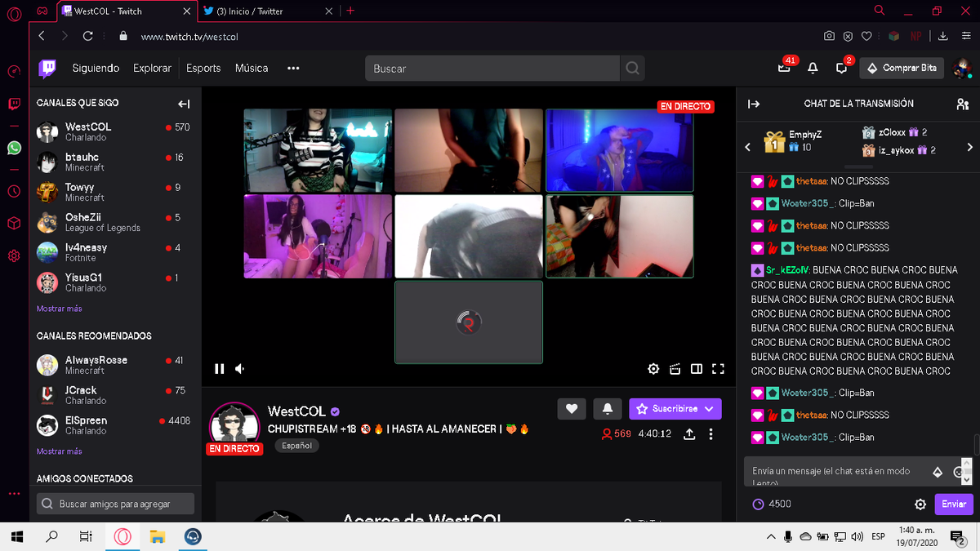Take a snapshot with camera icon

pyautogui.click(x=829, y=36)
